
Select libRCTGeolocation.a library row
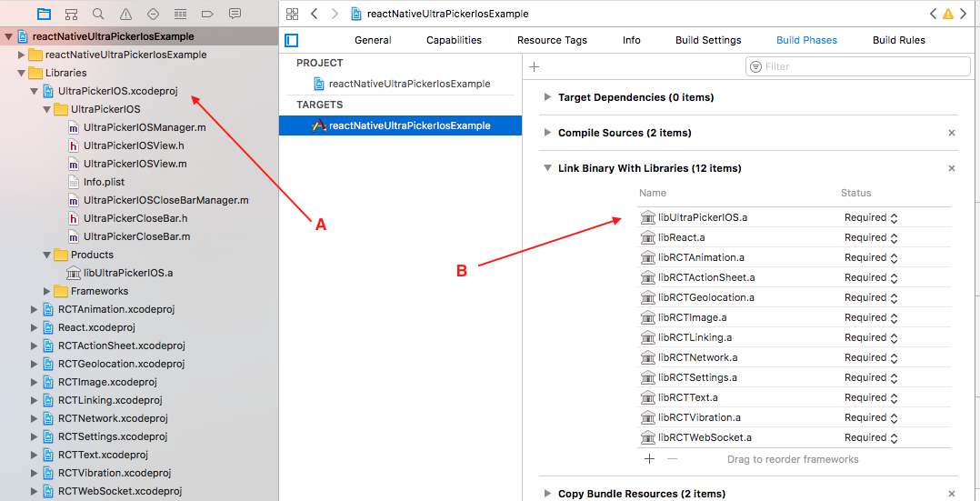(794, 297)
